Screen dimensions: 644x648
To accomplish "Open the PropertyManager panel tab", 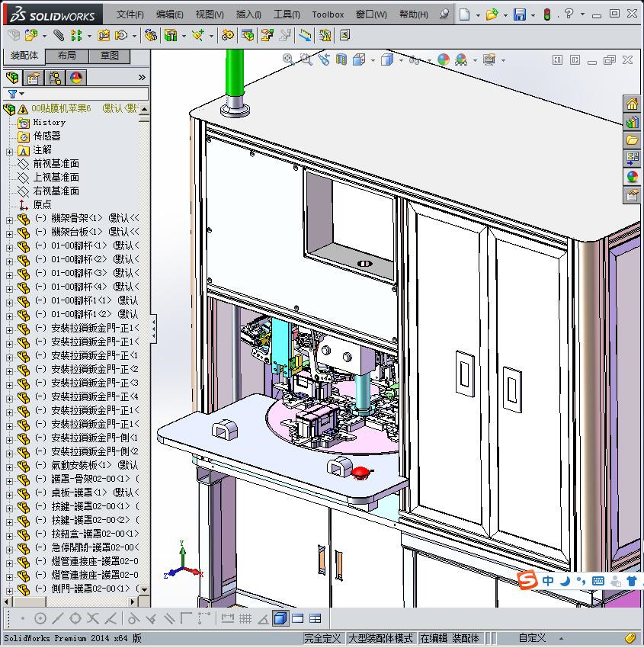I will click(x=34, y=78).
